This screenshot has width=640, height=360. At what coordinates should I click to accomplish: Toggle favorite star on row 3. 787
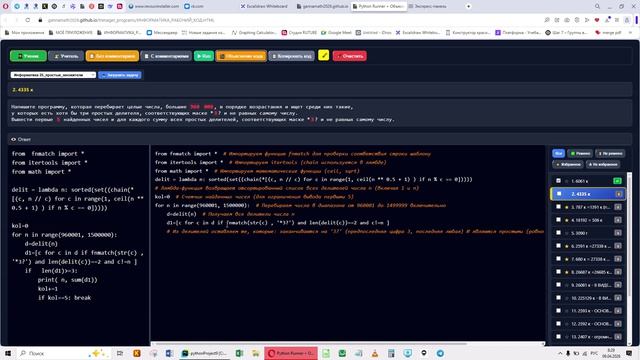pyautogui.click(x=567, y=207)
